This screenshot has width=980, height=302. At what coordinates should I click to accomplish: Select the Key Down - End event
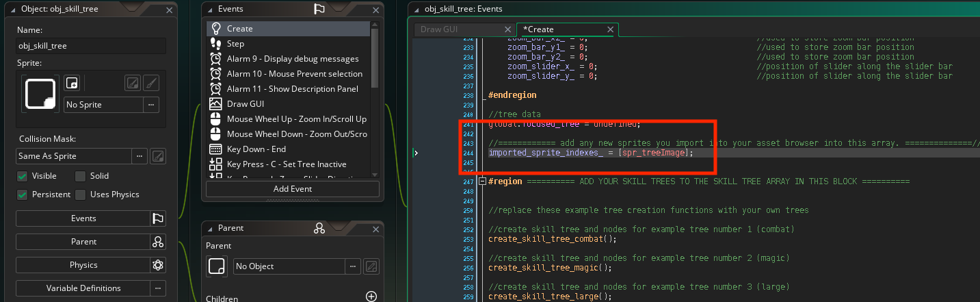(x=288, y=149)
